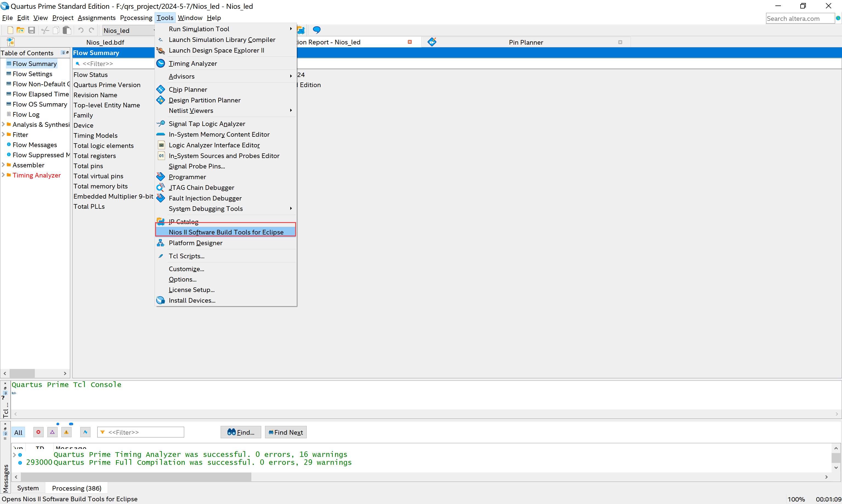This screenshot has height=504, width=842.
Task: Open Install Devices entry
Action: 226,300
